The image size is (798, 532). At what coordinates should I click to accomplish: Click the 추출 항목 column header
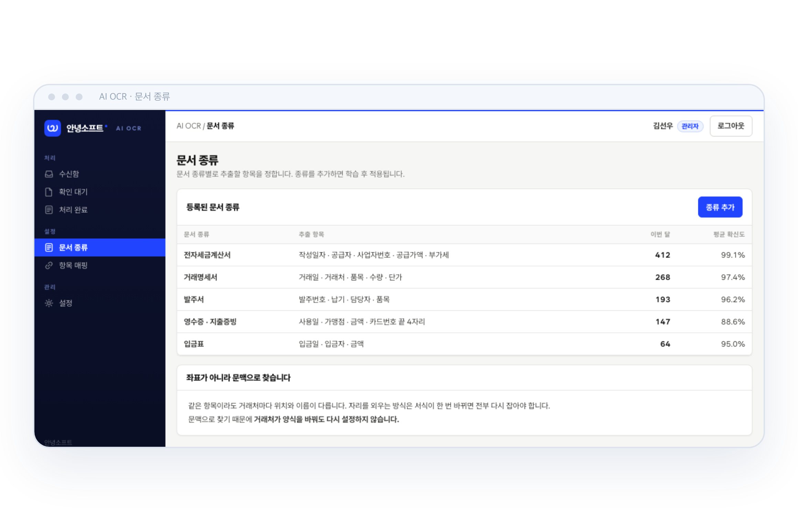pos(311,234)
